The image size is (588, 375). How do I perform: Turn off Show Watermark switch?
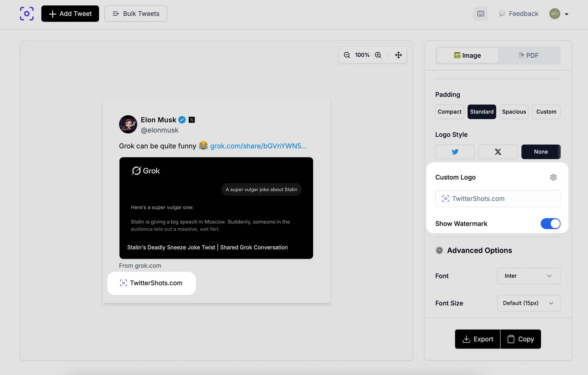pos(550,224)
